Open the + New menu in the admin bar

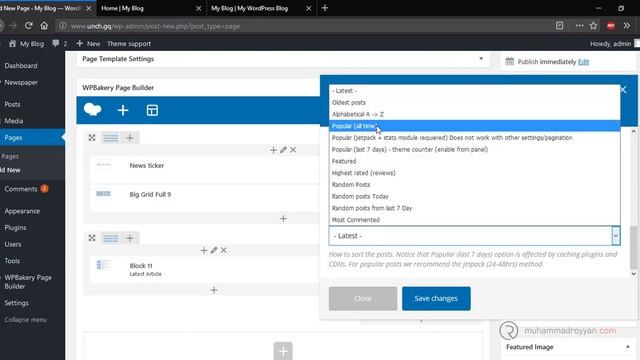(x=88, y=43)
